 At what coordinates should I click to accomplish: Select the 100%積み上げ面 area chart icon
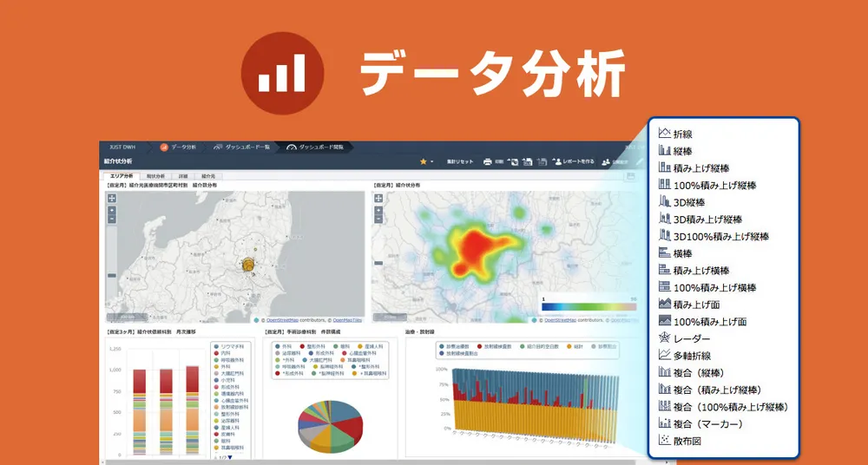tap(665, 321)
